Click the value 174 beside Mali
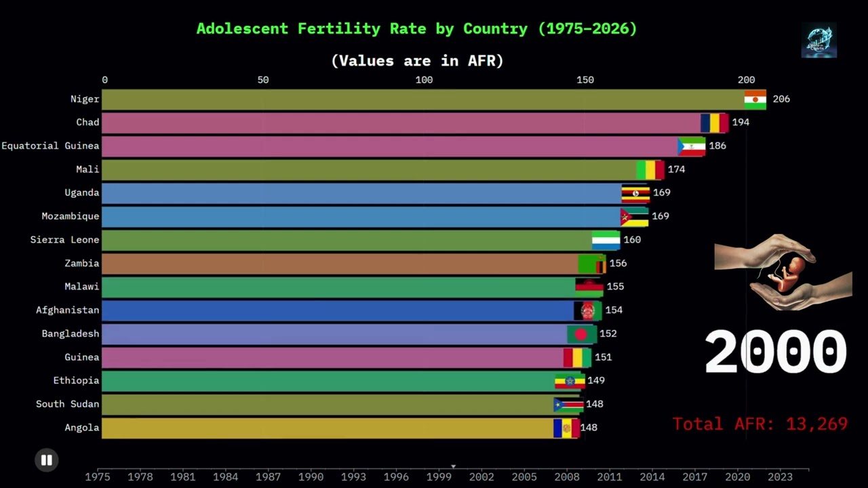Image resolution: width=868 pixels, height=488 pixels. tap(677, 169)
